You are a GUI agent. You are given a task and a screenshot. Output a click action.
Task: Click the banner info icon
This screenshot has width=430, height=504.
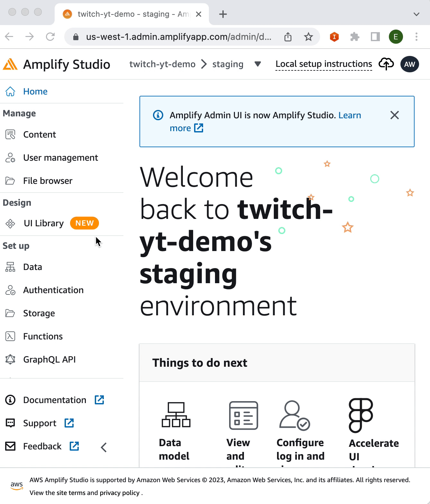point(158,115)
